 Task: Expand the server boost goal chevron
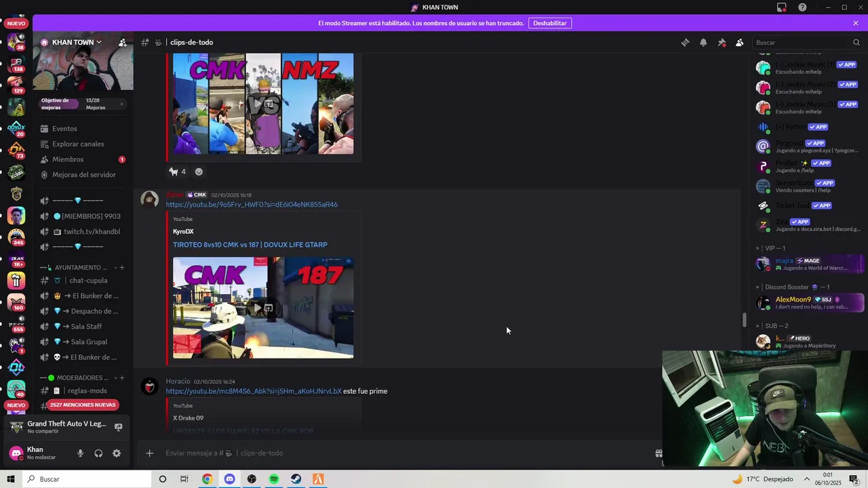tap(121, 104)
